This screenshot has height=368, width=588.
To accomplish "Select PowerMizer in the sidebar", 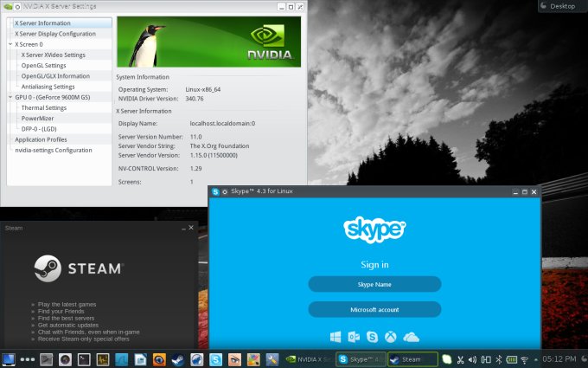I will [x=38, y=118].
